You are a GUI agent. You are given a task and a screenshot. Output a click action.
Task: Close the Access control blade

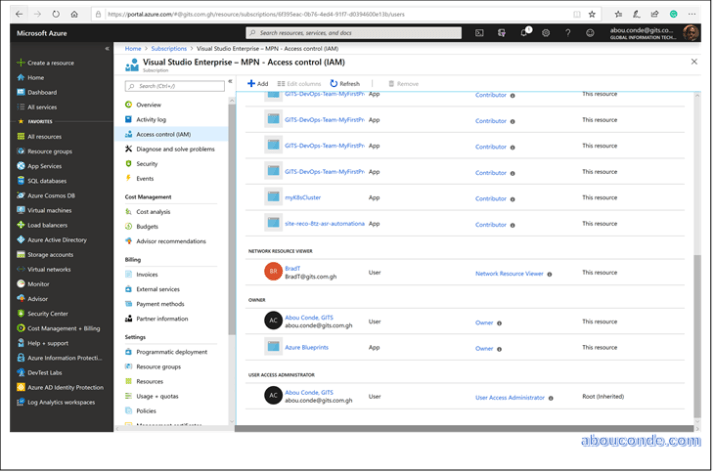click(694, 62)
